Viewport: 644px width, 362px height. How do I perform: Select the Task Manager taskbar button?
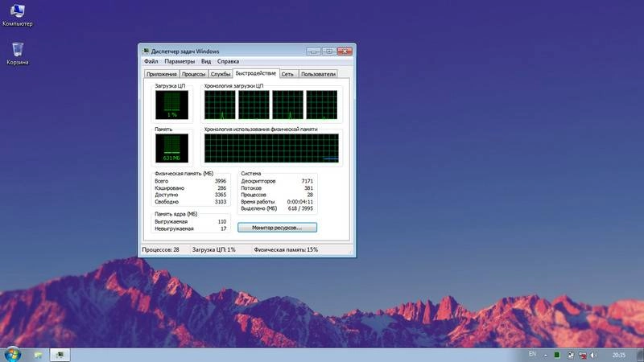(x=60, y=355)
